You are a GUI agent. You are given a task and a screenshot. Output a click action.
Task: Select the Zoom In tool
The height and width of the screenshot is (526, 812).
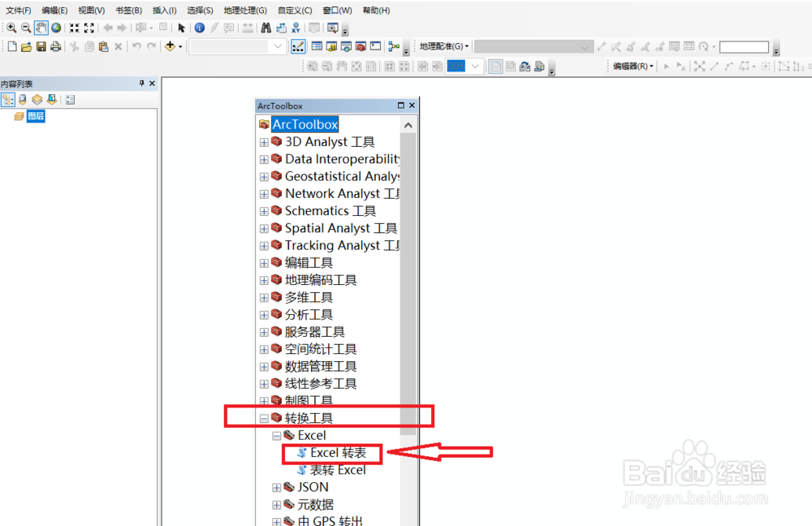pos(11,28)
